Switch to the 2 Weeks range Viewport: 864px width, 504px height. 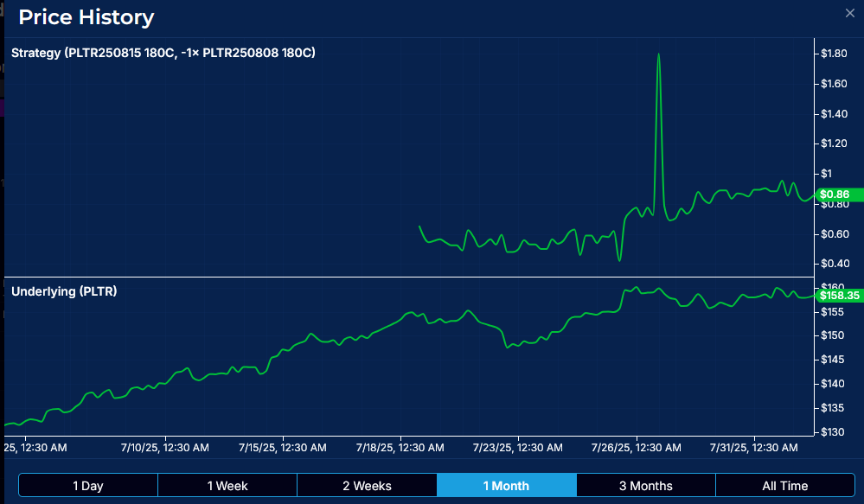pyautogui.click(x=367, y=486)
